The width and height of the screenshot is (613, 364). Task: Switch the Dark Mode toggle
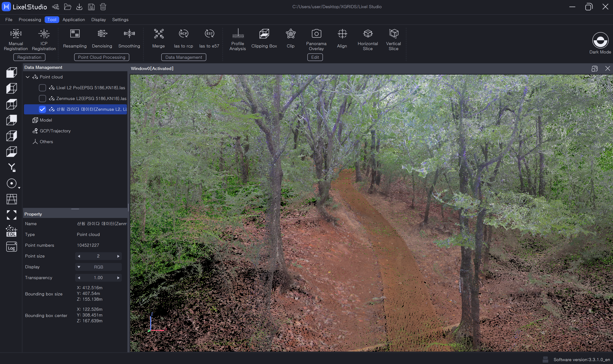coord(600,41)
